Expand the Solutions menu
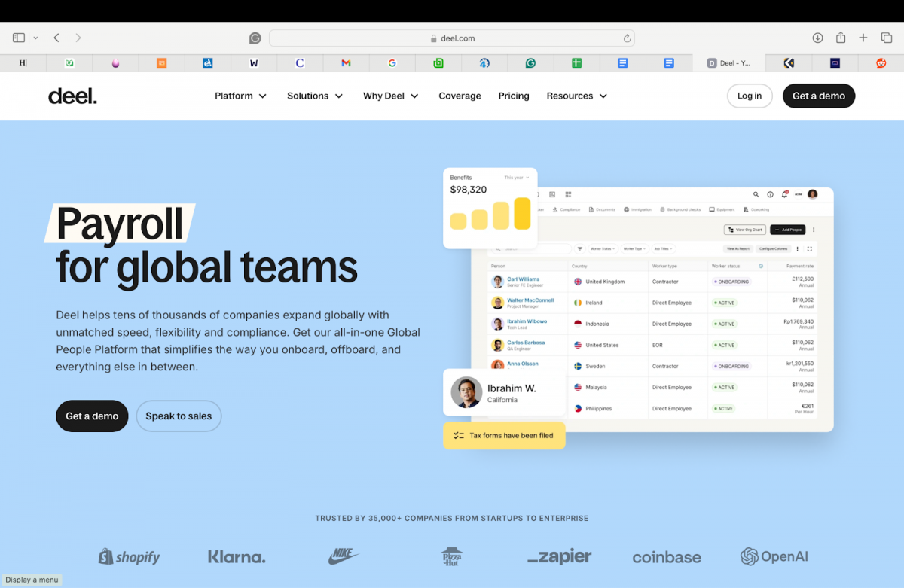The image size is (904, 588). (315, 96)
